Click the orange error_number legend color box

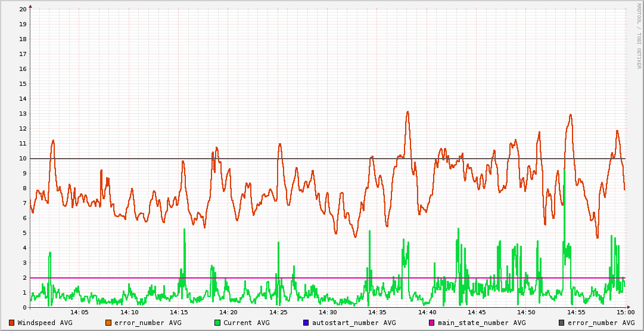point(108,323)
